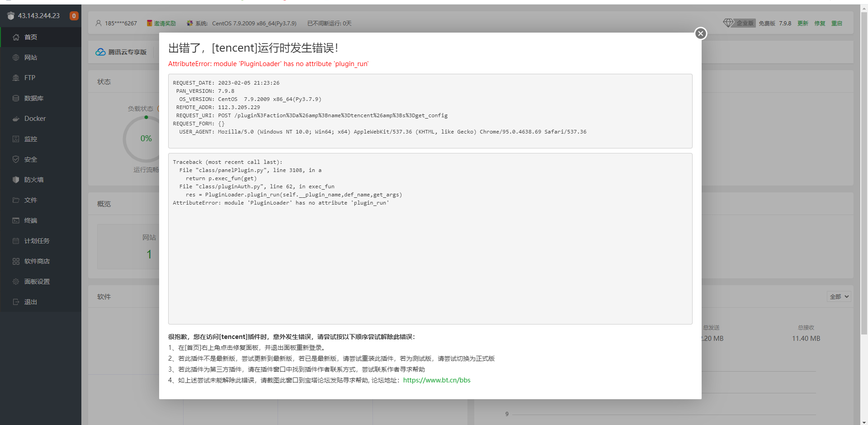Click the error dialog heading 出错了

coord(253,48)
